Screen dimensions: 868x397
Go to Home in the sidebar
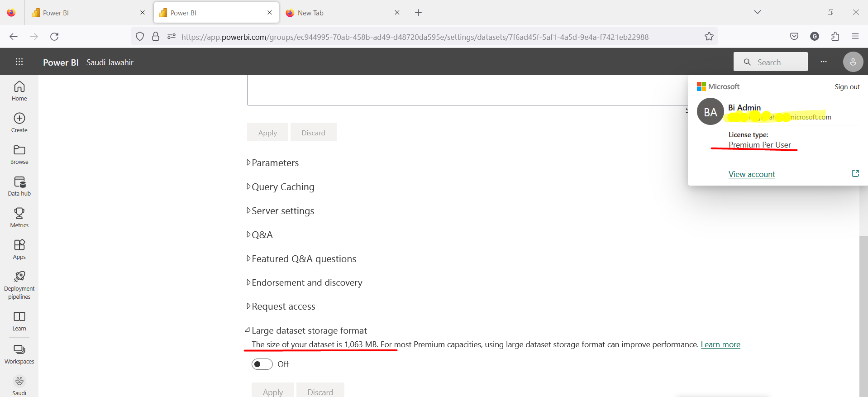click(x=19, y=91)
